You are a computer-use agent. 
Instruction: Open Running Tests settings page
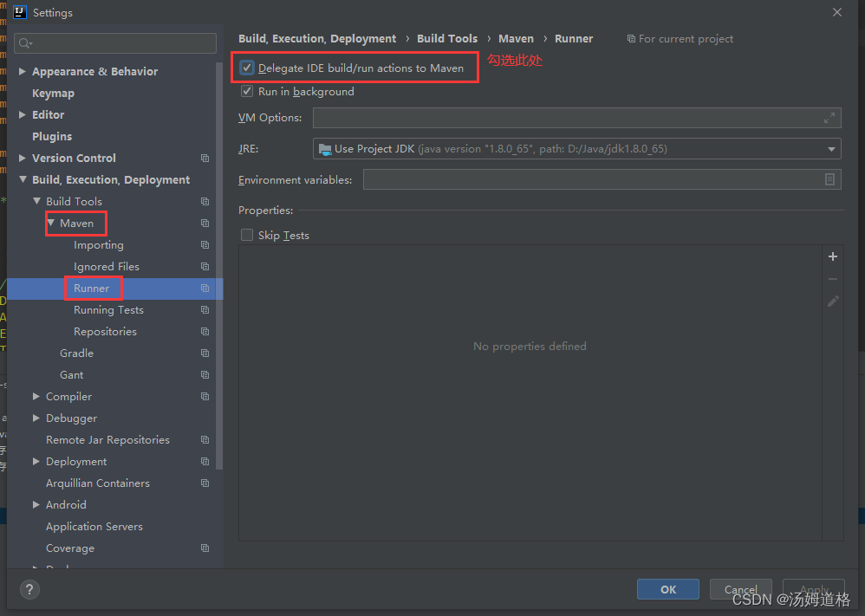coord(108,310)
